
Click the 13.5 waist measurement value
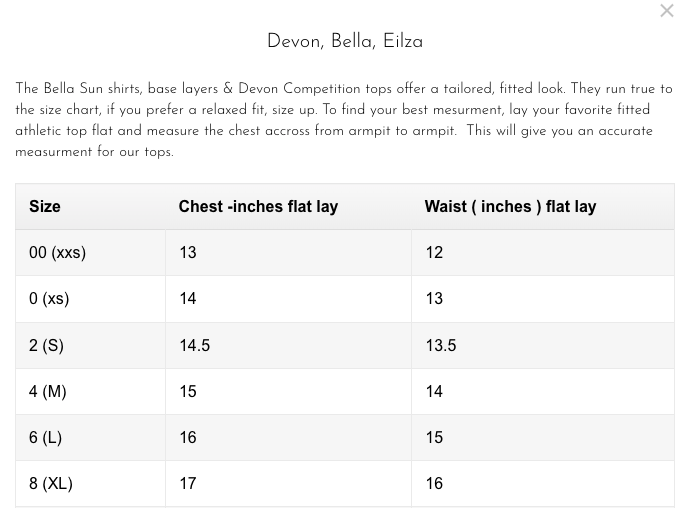pos(440,345)
